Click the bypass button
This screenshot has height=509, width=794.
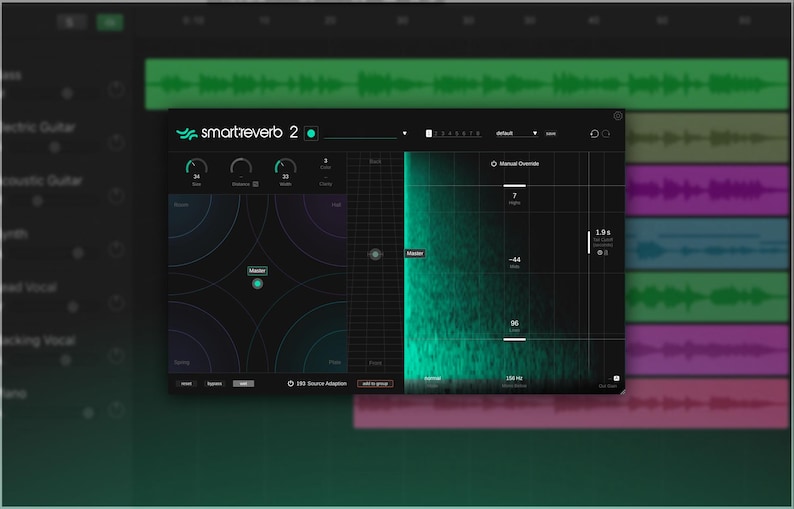pos(215,383)
